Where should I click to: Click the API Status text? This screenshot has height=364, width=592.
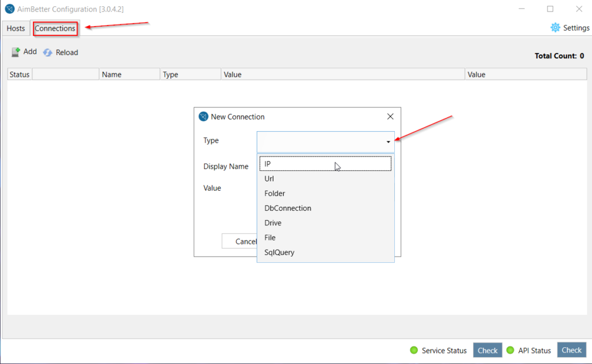(534, 350)
